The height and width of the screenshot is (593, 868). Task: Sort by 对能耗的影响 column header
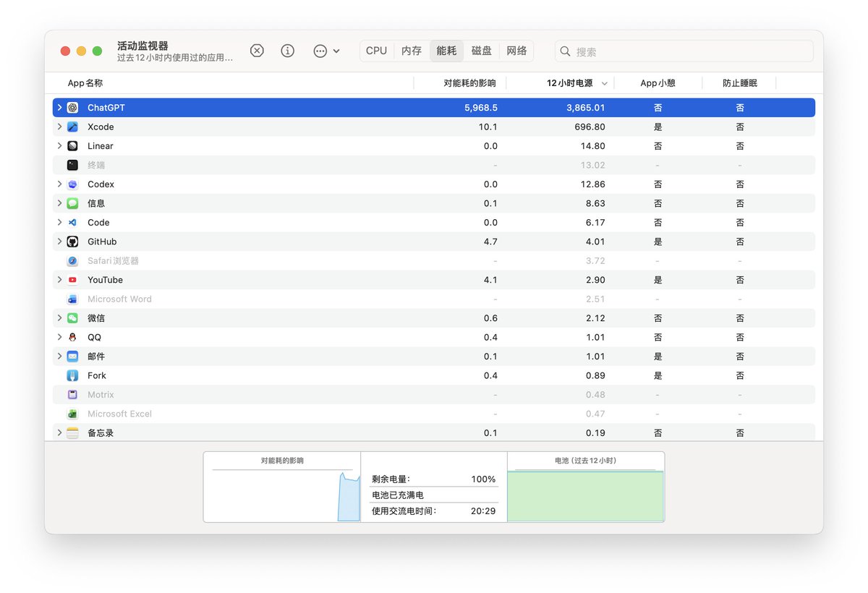pos(470,83)
